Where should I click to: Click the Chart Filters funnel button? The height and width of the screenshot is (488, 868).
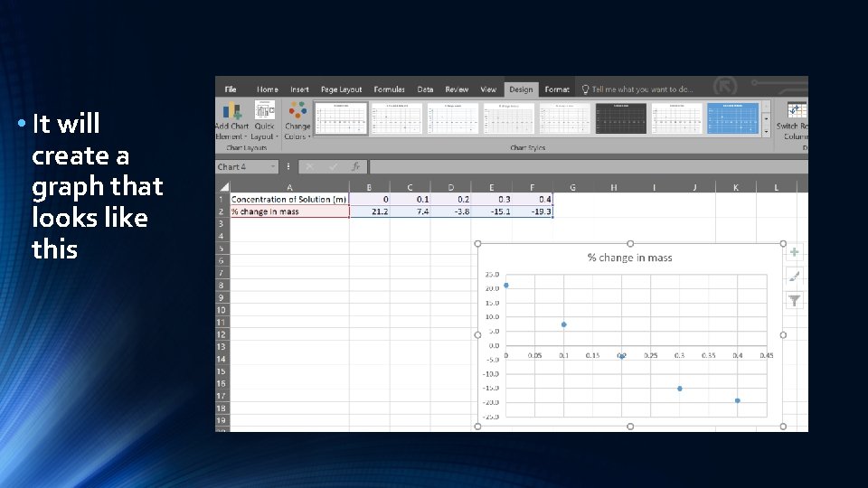point(795,300)
